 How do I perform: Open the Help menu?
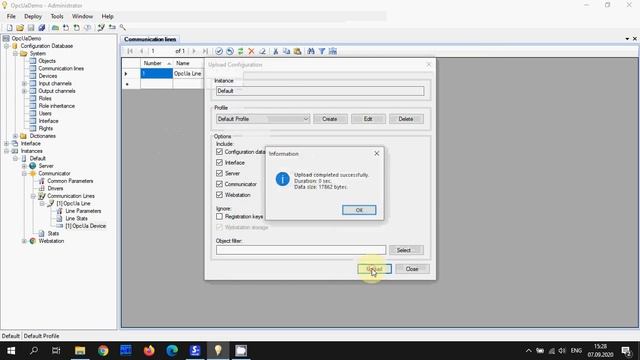107,16
